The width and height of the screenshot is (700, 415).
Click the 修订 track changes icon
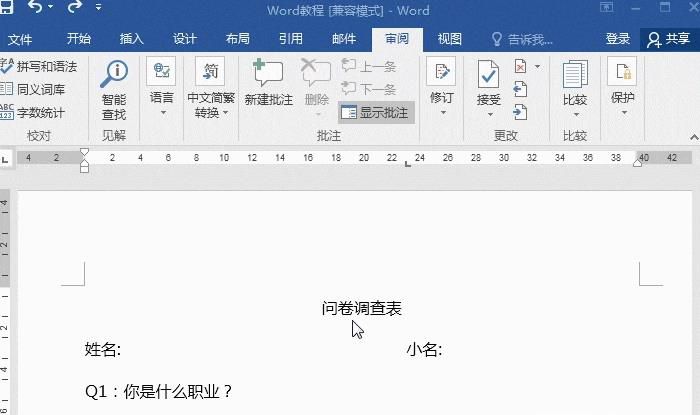[441, 71]
